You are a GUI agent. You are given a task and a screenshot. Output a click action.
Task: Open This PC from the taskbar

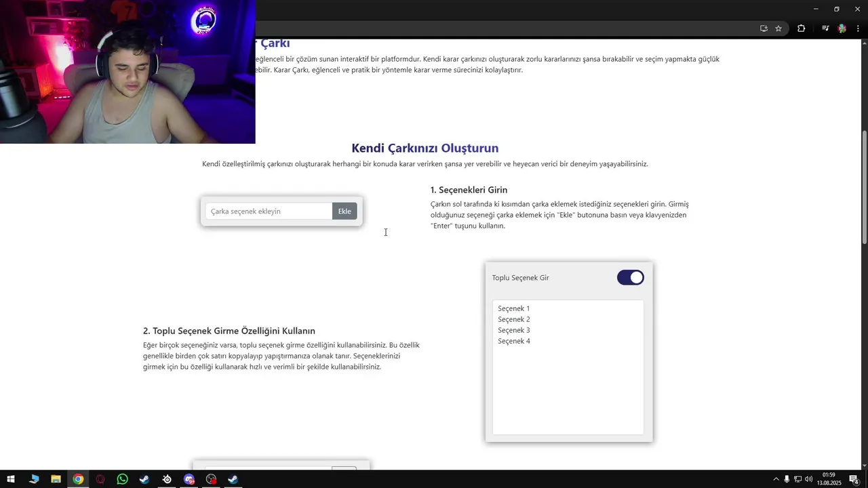pyautogui.click(x=34, y=479)
